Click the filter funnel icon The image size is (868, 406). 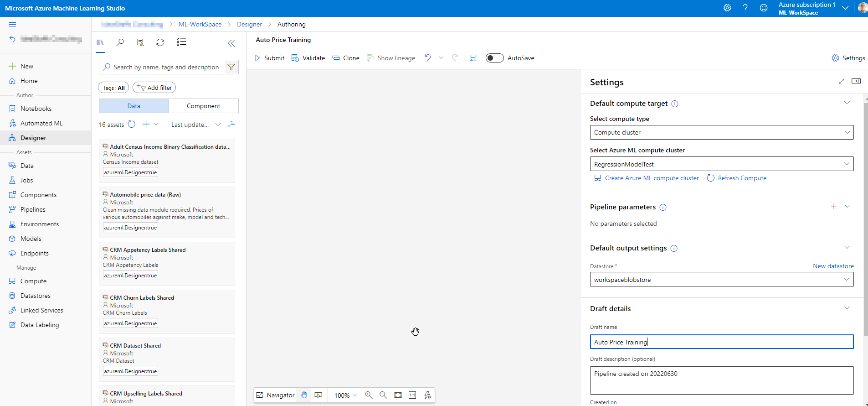(x=231, y=67)
